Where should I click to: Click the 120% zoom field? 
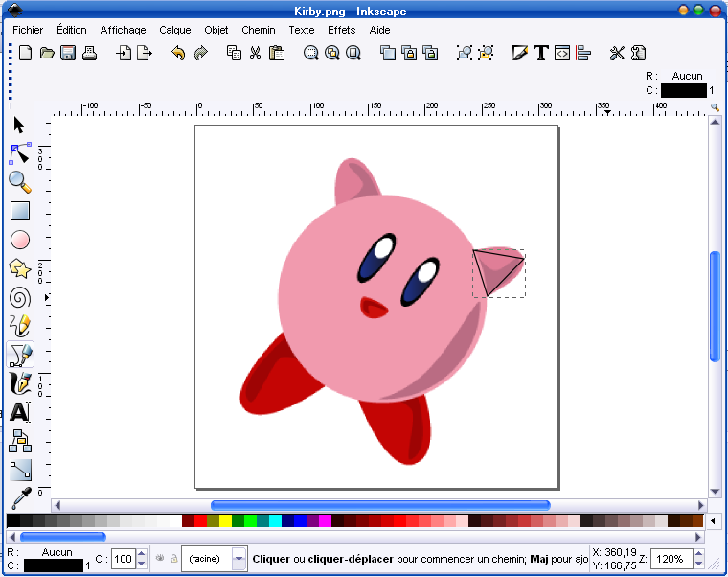tap(671, 559)
